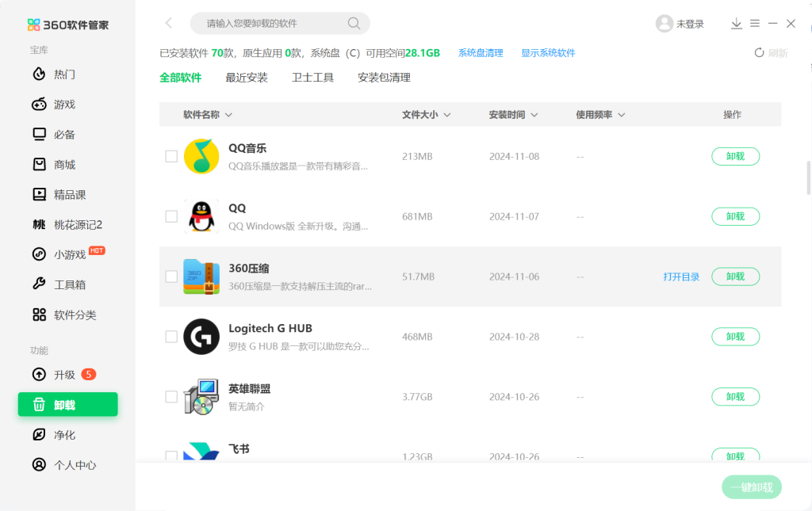Click the 3.77GB file size
Image resolution: width=812 pixels, height=511 pixels.
(x=417, y=397)
